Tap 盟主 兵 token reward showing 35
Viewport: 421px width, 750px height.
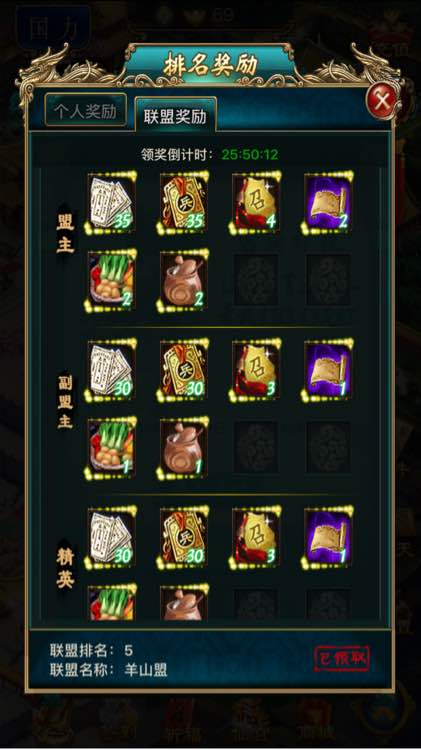[x=183, y=204]
